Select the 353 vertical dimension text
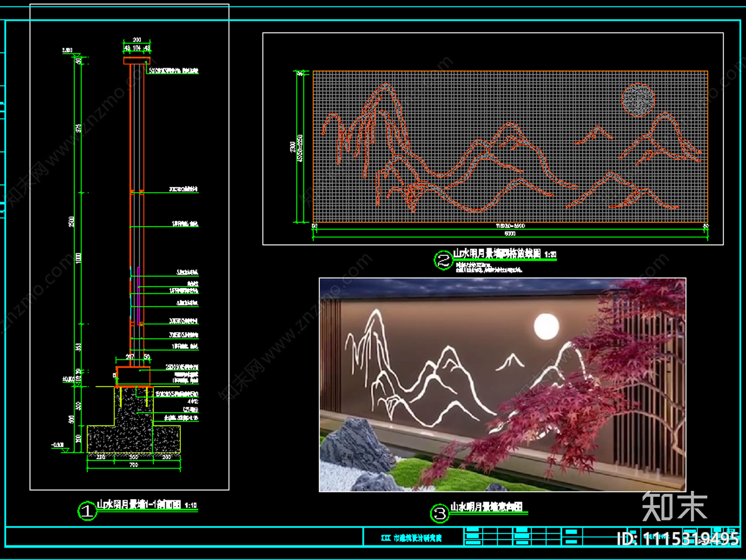This screenshot has height=560, width=746. 78,347
